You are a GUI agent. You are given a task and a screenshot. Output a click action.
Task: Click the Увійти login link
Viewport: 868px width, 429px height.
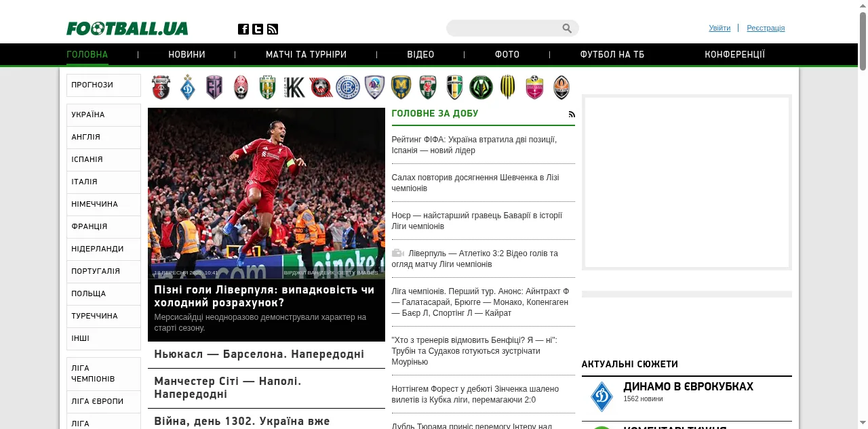tap(719, 28)
